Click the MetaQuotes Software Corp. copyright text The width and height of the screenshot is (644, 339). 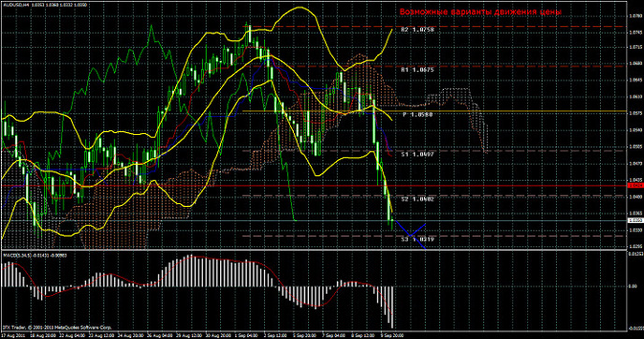57,328
